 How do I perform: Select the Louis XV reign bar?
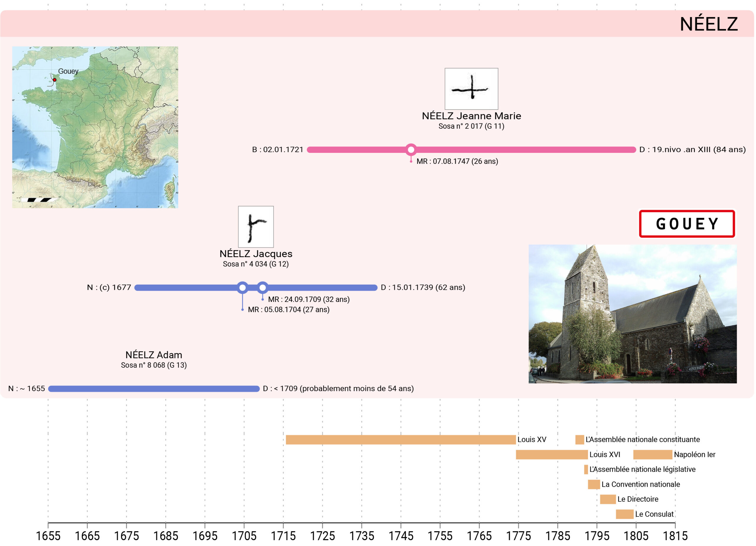click(400, 440)
